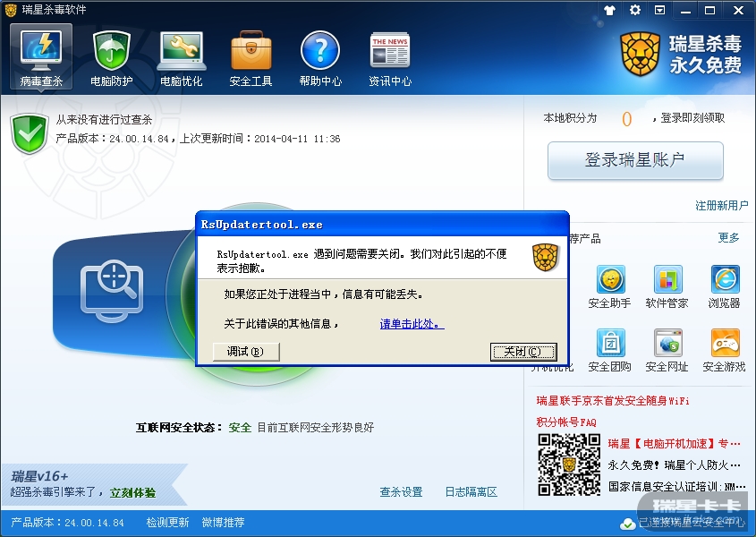Image resolution: width=756 pixels, height=537 pixels.
Task: Click 产品版本：24.00.14.84 in bottom status bar
Action: (x=67, y=523)
